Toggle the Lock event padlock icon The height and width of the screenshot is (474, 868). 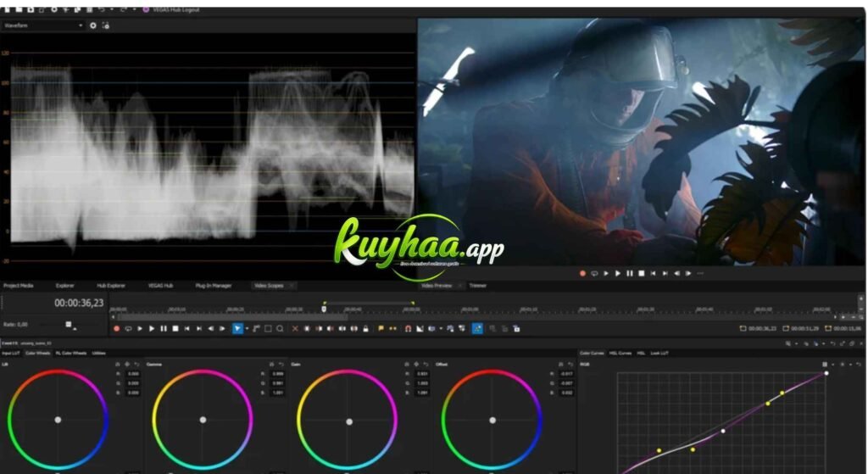point(365,329)
